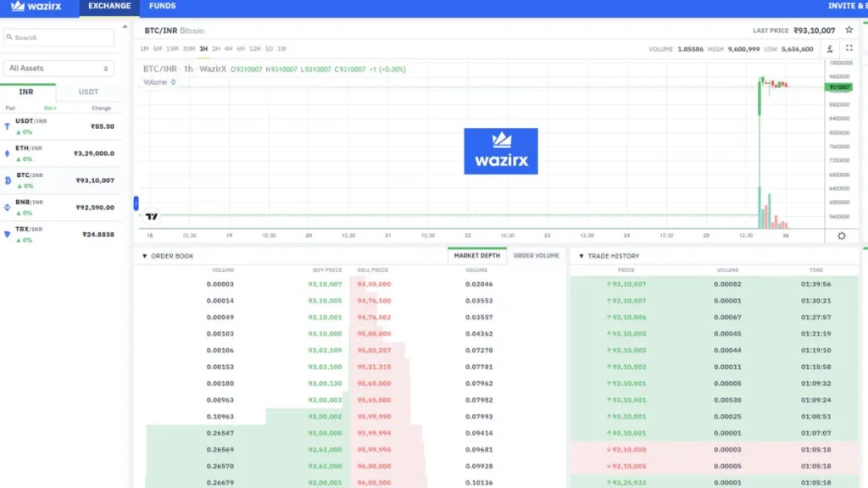Show the Order Volume view

tap(536, 255)
